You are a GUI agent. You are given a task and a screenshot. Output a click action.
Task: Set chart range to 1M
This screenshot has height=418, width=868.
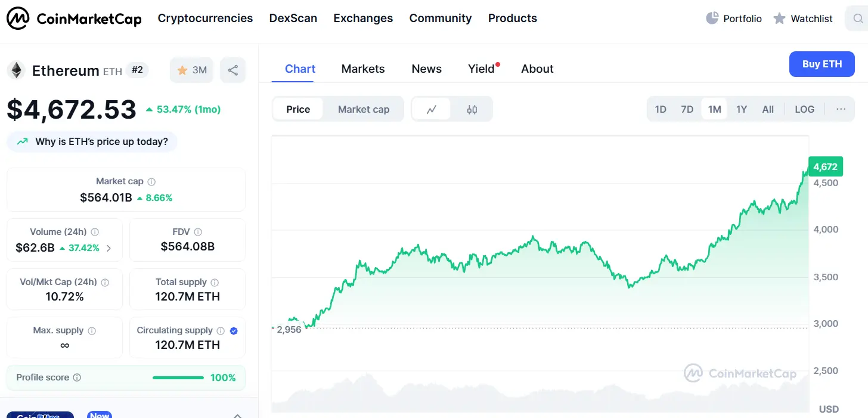714,109
